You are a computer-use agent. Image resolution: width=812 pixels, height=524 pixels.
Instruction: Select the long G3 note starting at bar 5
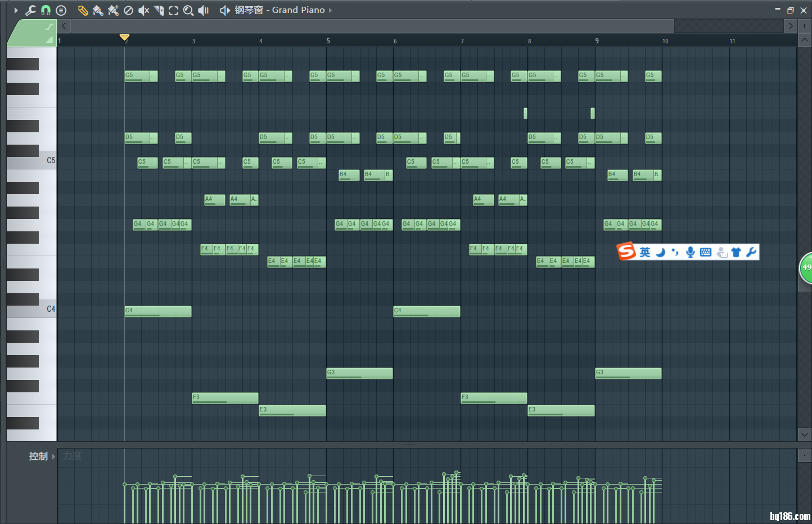pyautogui.click(x=360, y=374)
